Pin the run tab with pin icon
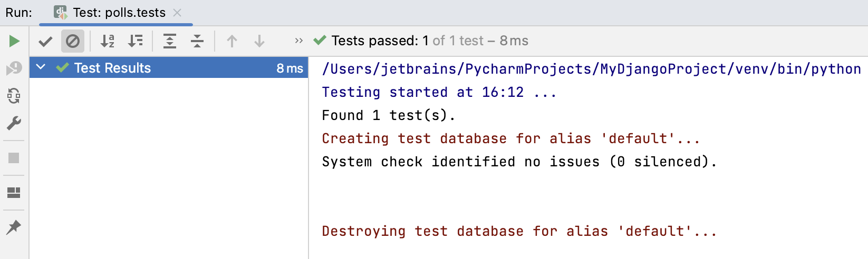The height and width of the screenshot is (259, 868). point(14,227)
